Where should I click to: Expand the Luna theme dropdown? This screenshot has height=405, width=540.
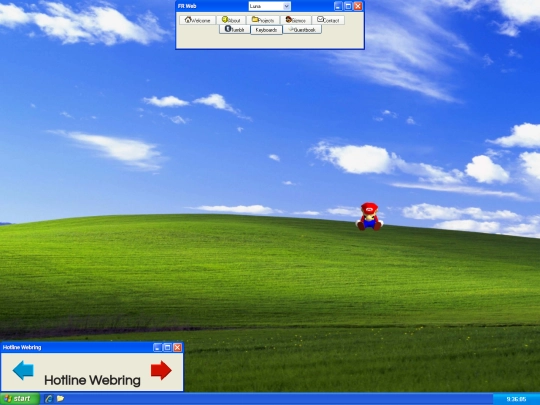pyautogui.click(x=287, y=6)
